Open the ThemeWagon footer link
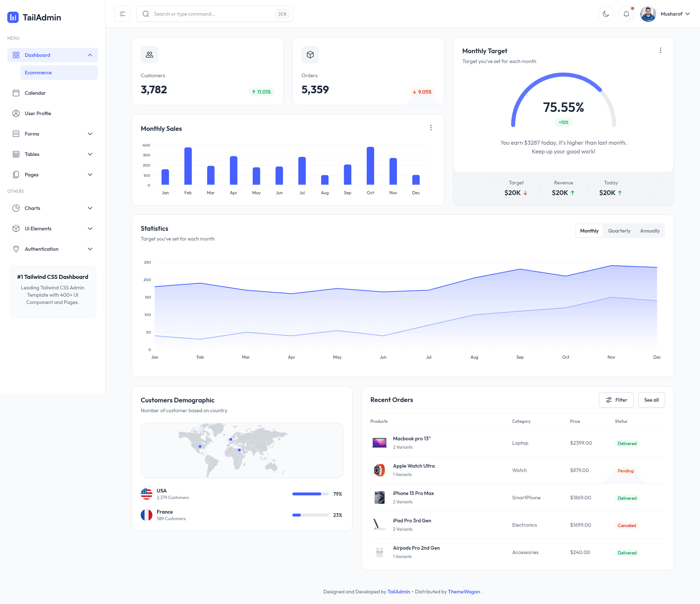 tap(464, 592)
